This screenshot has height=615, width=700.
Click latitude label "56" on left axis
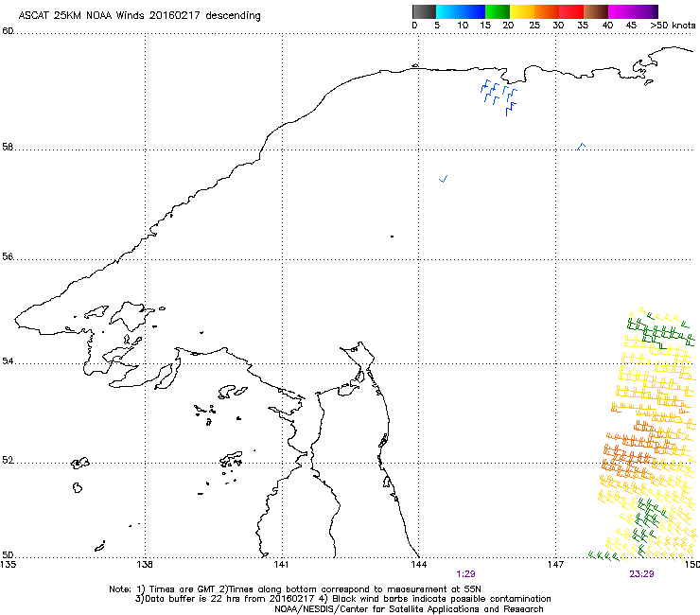point(8,256)
